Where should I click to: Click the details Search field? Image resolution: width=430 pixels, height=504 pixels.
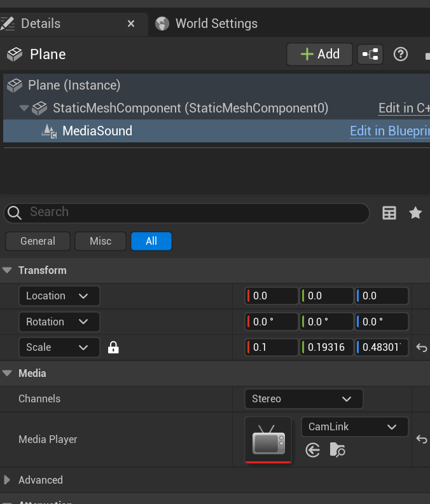(191, 212)
